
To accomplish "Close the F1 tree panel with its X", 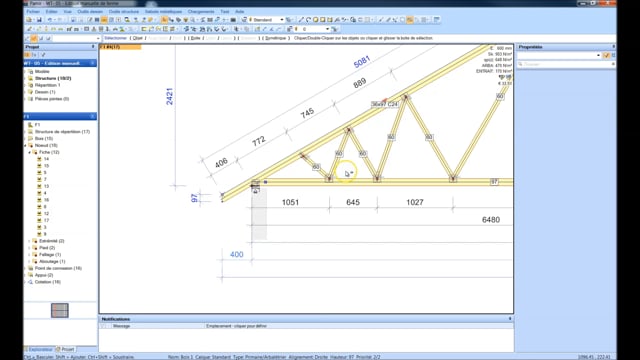I will point(93,116).
